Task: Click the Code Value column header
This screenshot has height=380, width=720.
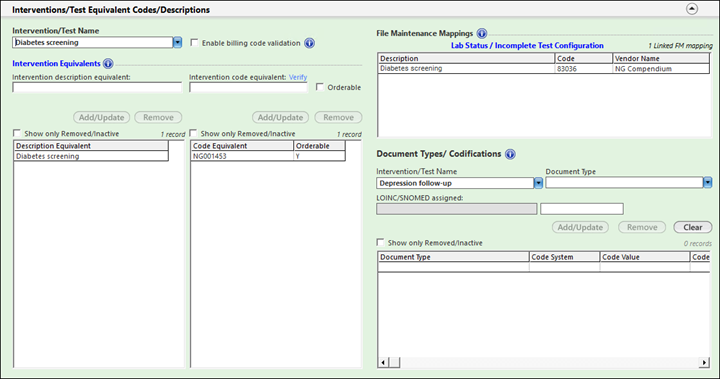Action: point(645,257)
